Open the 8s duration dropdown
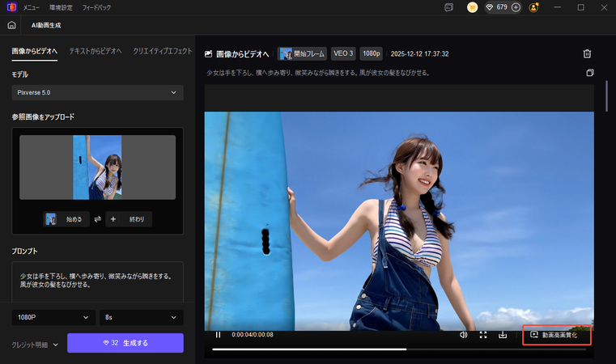616x364 pixels. tap(142, 317)
